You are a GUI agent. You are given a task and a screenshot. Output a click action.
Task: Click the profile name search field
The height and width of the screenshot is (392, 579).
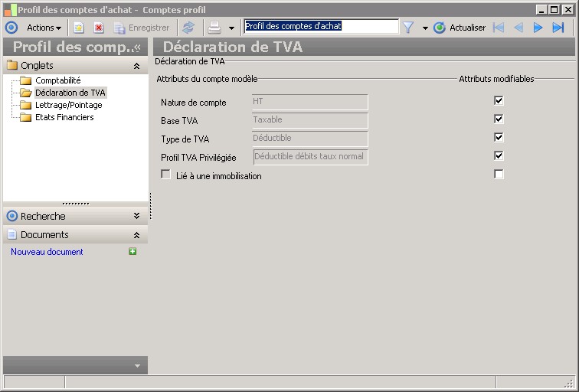(321, 26)
